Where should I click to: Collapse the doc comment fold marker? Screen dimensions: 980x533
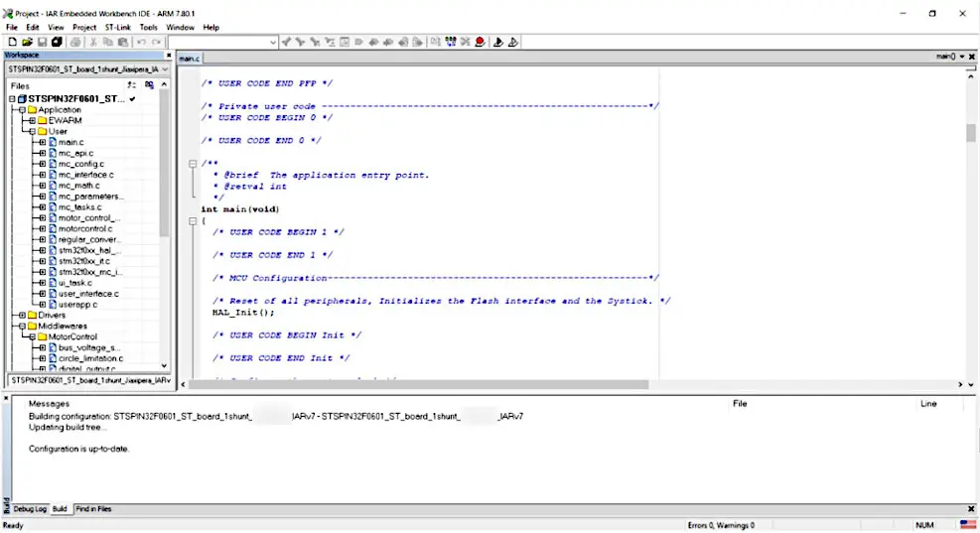click(x=193, y=164)
